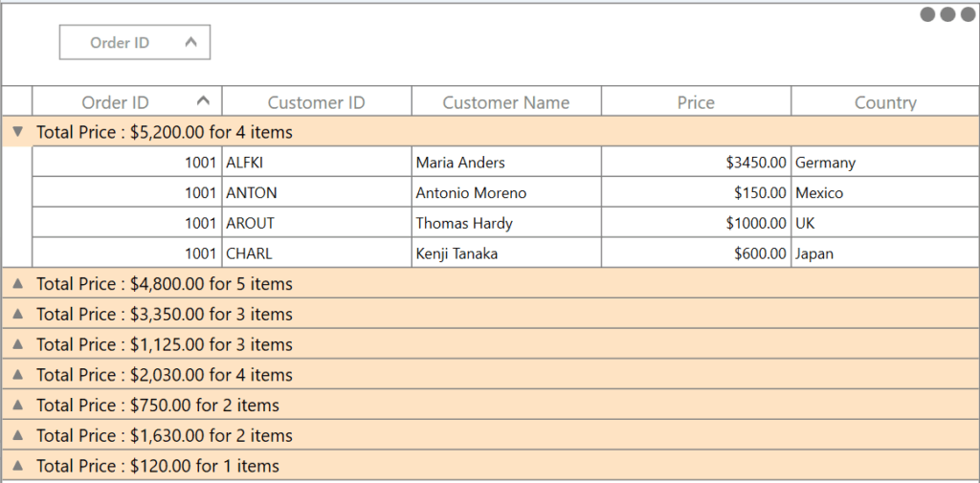This screenshot has height=483, width=980.
Task: Sort by Customer Name column header
Action: (x=505, y=102)
